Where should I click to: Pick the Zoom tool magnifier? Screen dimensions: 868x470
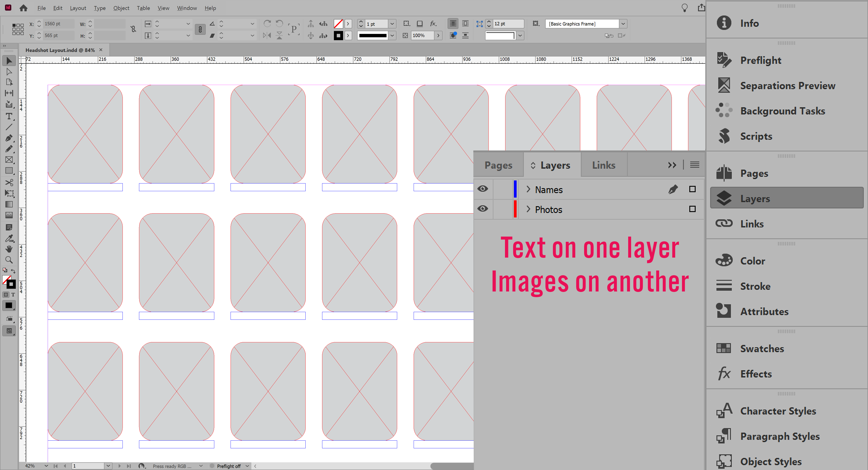(x=9, y=260)
